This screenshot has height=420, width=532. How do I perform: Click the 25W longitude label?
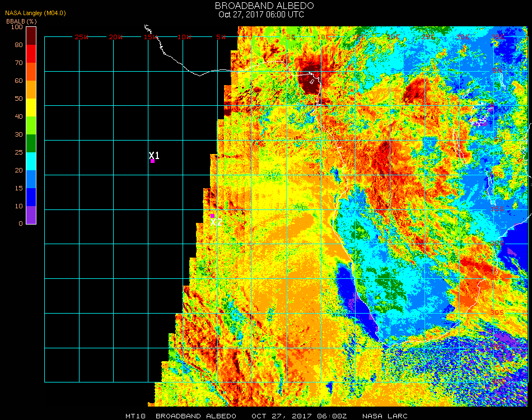[x=82, y=37]
